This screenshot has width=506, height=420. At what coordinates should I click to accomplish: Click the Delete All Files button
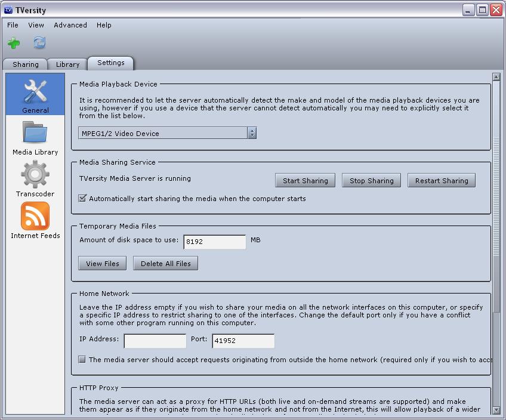(165, 264)
